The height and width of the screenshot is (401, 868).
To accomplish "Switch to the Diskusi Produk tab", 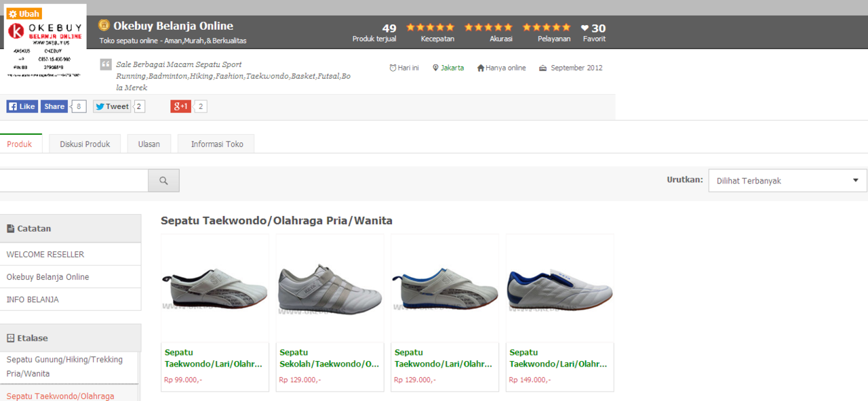I will (85, 144).
